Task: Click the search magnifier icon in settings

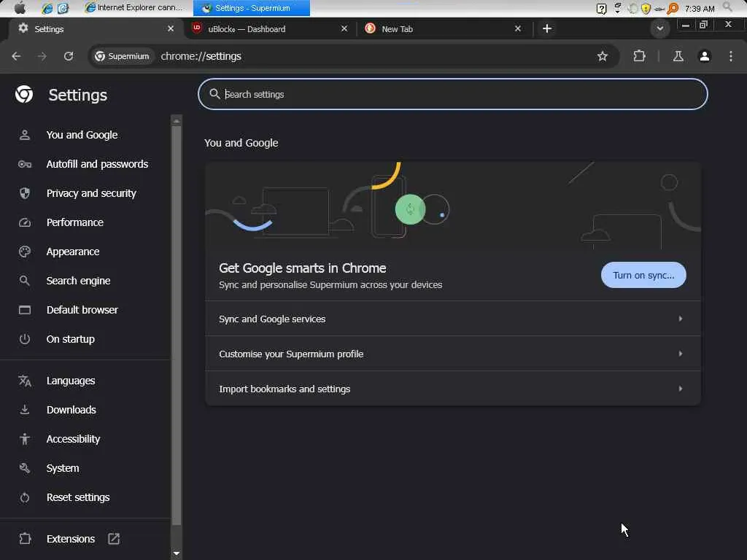Action: pyautogui.click(x=215, y=94)
